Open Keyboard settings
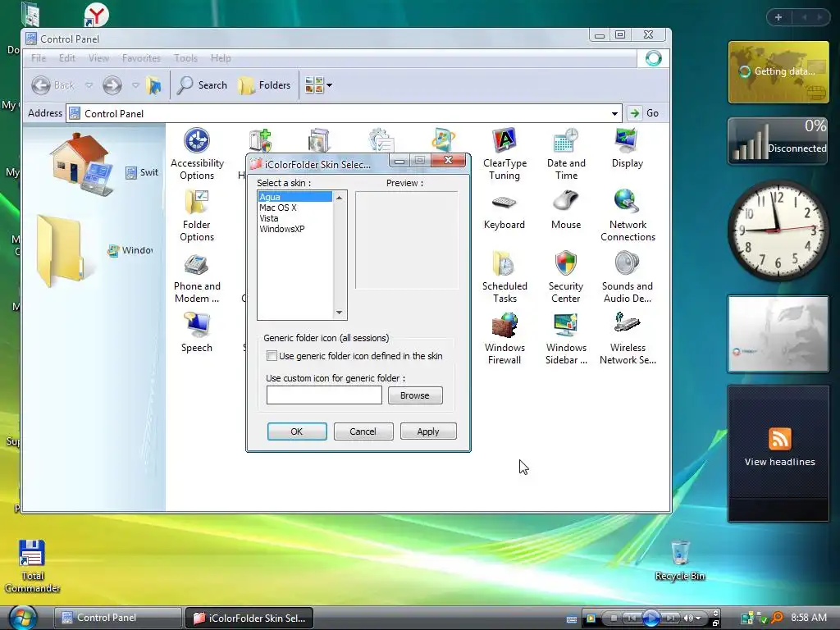The height and width of the screenshot is (630, 840). coord(504,211)
